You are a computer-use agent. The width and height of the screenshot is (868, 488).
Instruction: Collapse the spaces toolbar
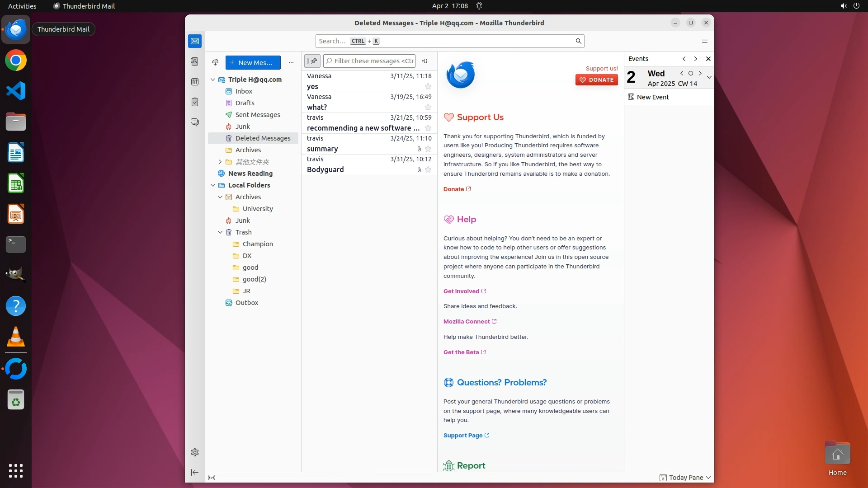pos(195,472)
